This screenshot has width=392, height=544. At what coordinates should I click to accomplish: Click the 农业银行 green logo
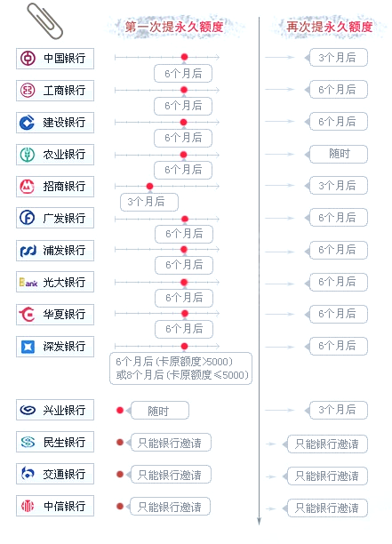28,155
